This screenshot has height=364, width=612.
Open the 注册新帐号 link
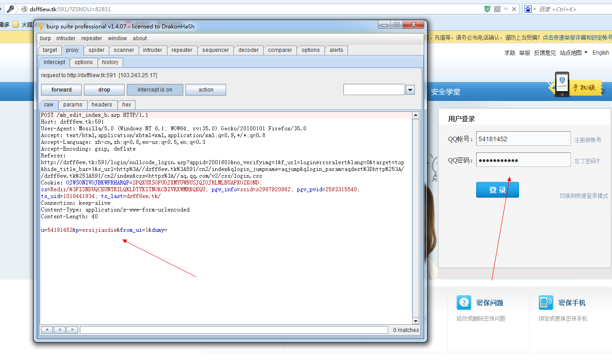click(588, 140)
